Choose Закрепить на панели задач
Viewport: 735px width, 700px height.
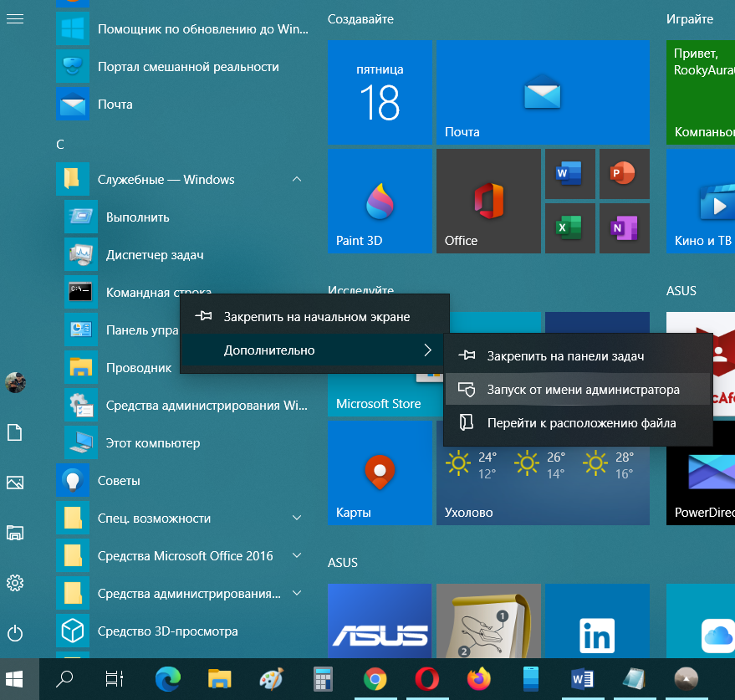click(x=565, y=356)
